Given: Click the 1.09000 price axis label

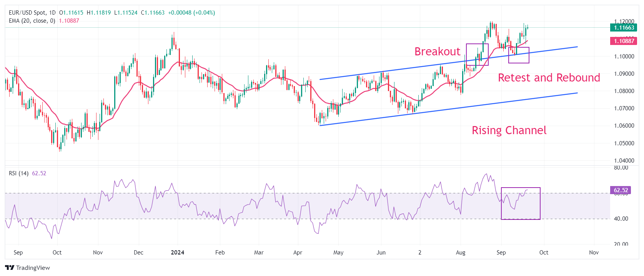Looking at the screenshot, I should tap(624, 74).
